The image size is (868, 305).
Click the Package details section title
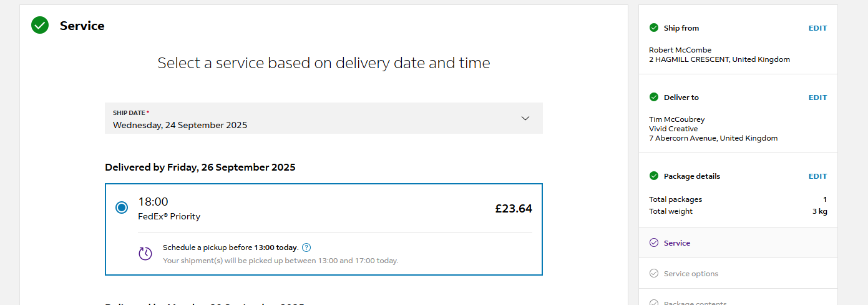(x=692, y=176)
